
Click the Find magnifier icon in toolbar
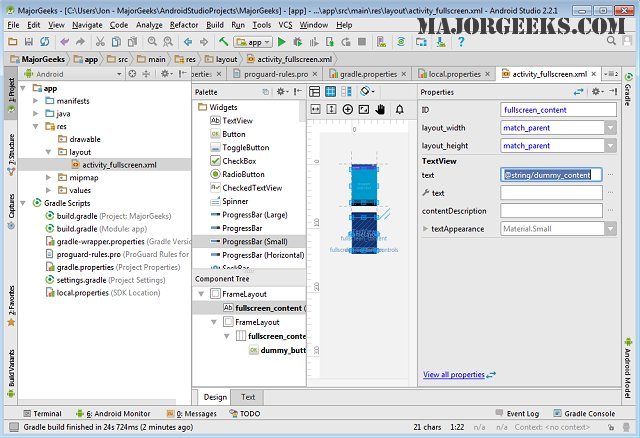click(152, 42)
